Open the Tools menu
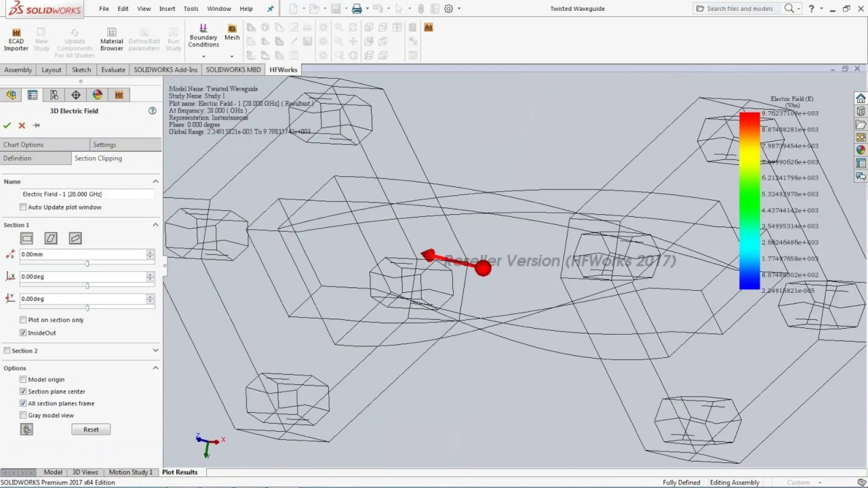This screenshot has height=488, width=868. point(191,9)
